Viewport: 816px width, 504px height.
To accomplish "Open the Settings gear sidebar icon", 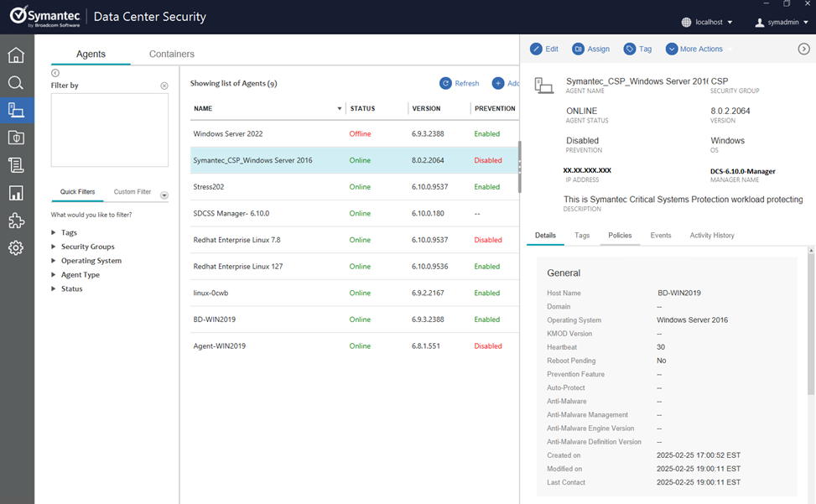I will [x=16, y=248].
